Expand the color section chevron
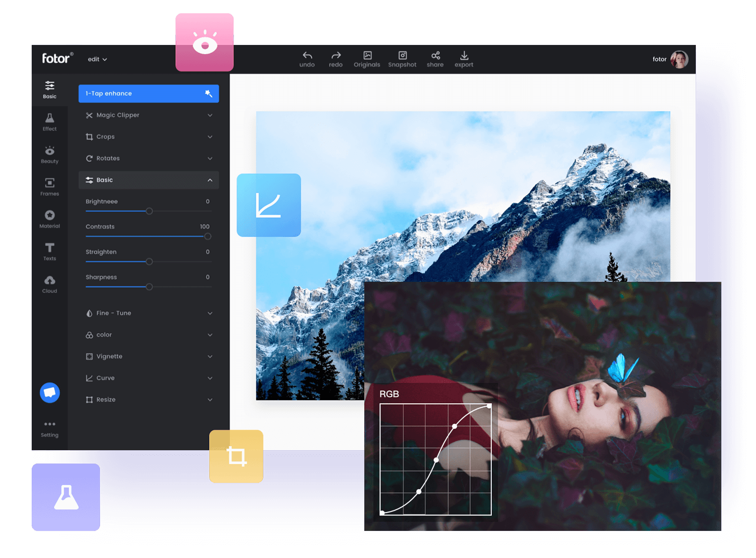 [x=210, y=335]
